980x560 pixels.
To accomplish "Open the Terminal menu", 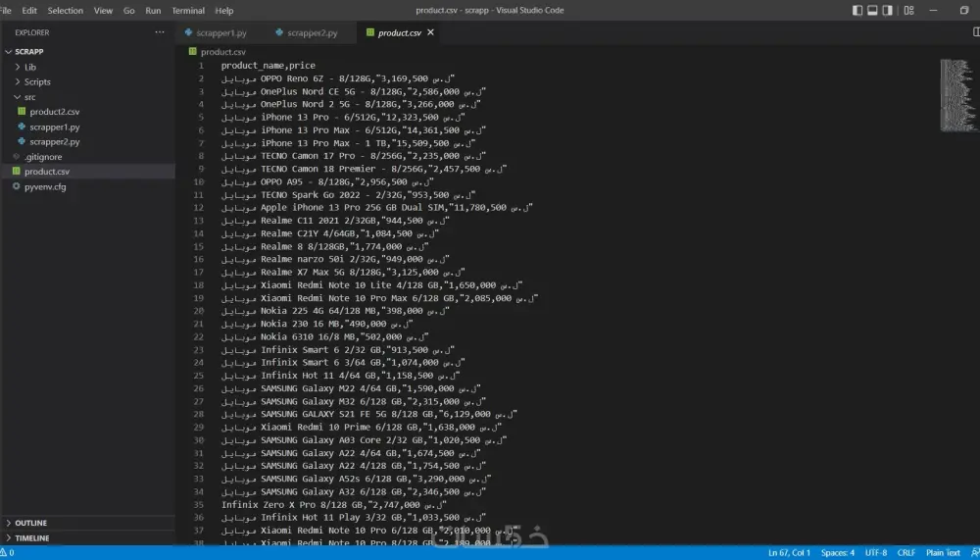I will [188, 11].
